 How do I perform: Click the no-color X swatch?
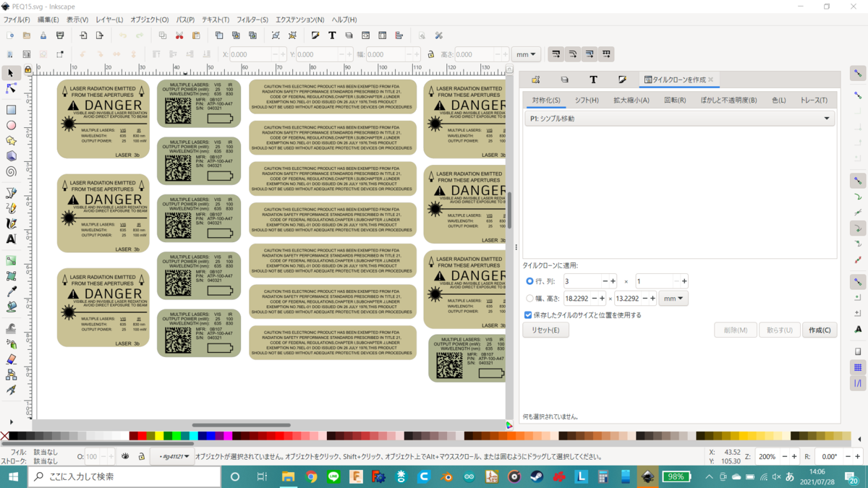click(4, 436)
